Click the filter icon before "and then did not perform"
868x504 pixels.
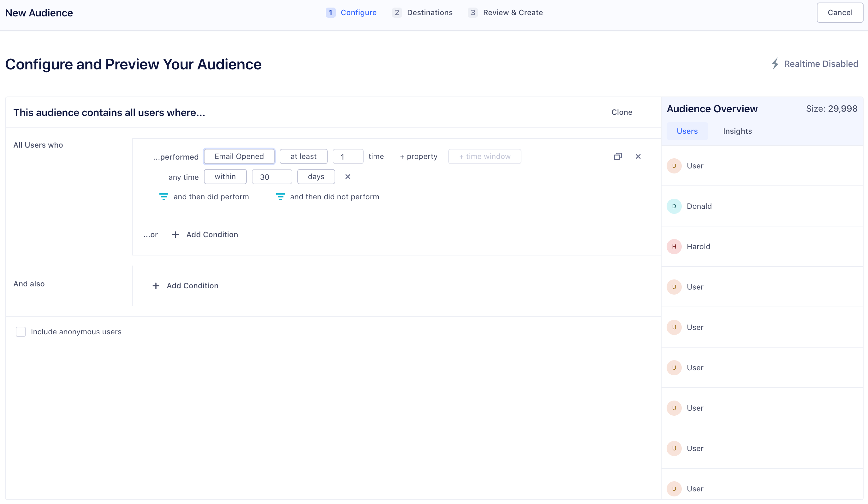[x=280, y=196]
